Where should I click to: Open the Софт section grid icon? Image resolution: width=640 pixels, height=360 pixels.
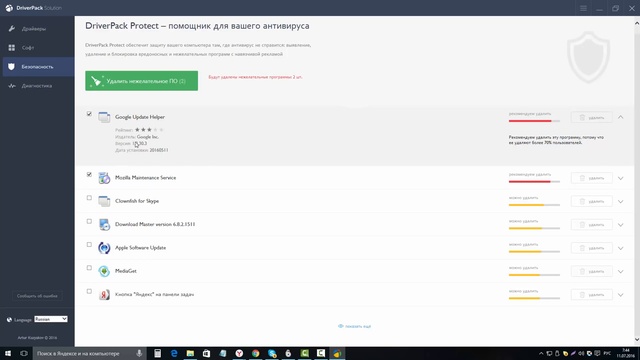coord(11,48)
